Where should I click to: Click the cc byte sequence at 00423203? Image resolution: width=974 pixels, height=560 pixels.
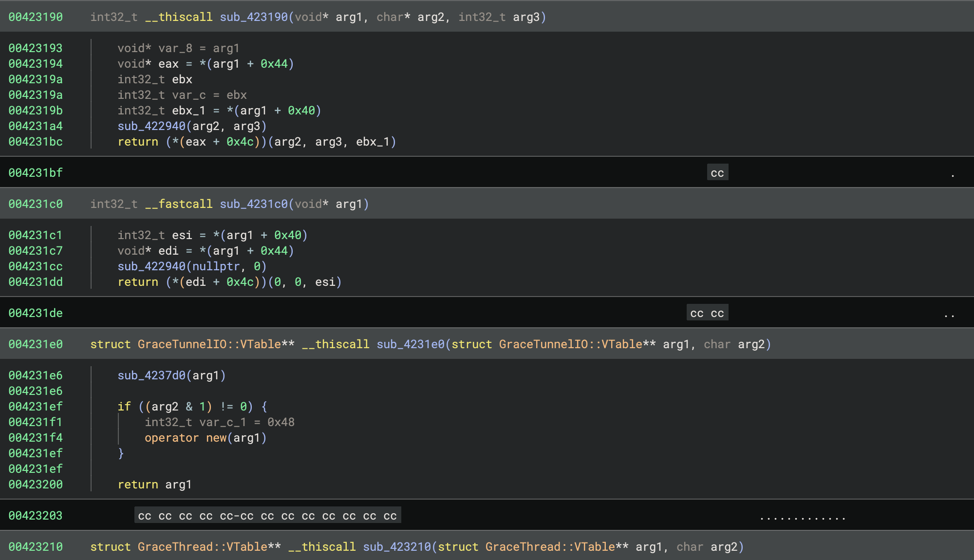(x=267, y=516)
